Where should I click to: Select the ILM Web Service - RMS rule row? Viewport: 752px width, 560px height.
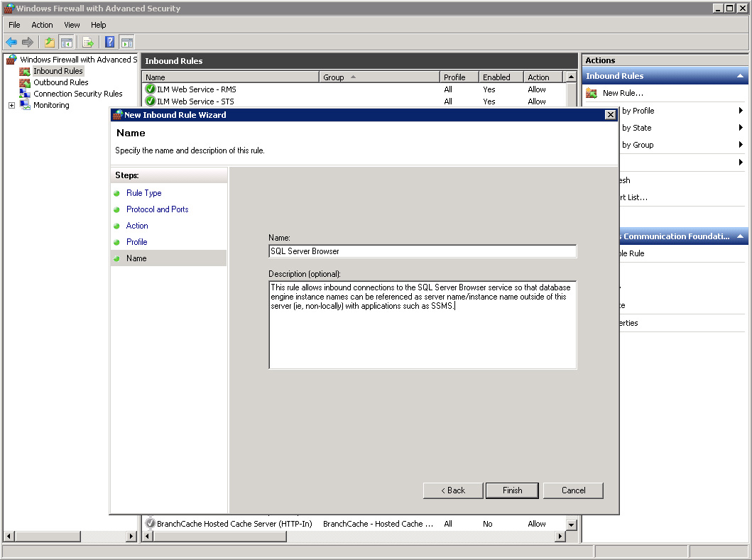click(354, 89)
